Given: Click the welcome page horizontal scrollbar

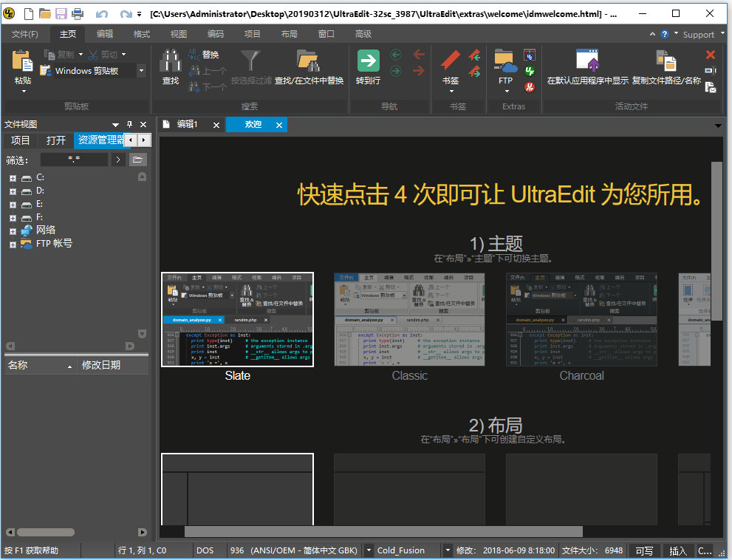Looking at the screenshot, I should [x=383, y=532].
